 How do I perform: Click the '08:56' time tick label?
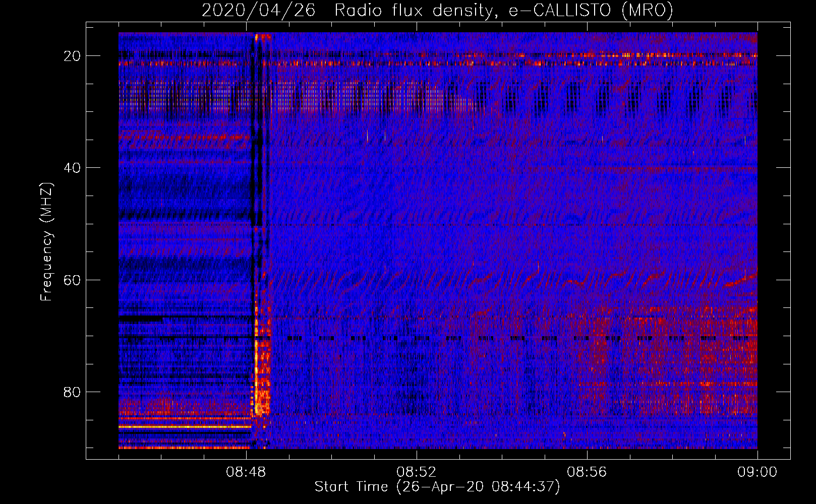point(587,472)
